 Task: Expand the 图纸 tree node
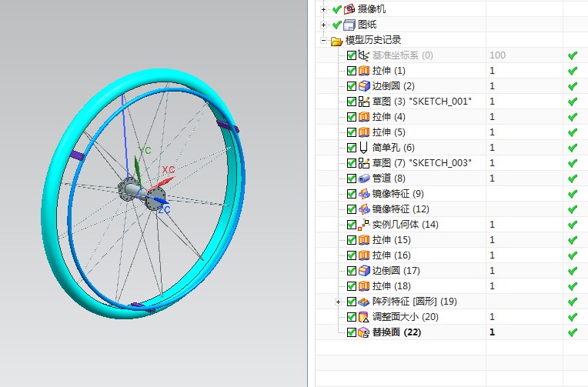[x=323, y=25]
